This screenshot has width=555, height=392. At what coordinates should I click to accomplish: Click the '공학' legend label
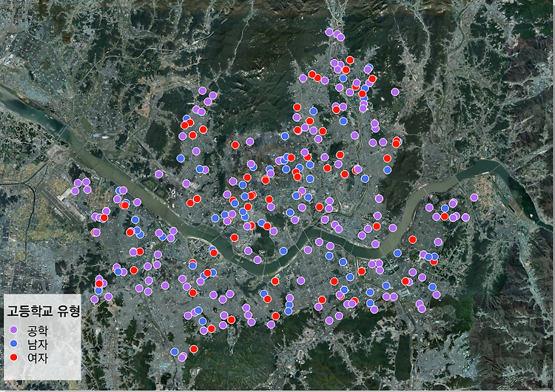(37, 331)
